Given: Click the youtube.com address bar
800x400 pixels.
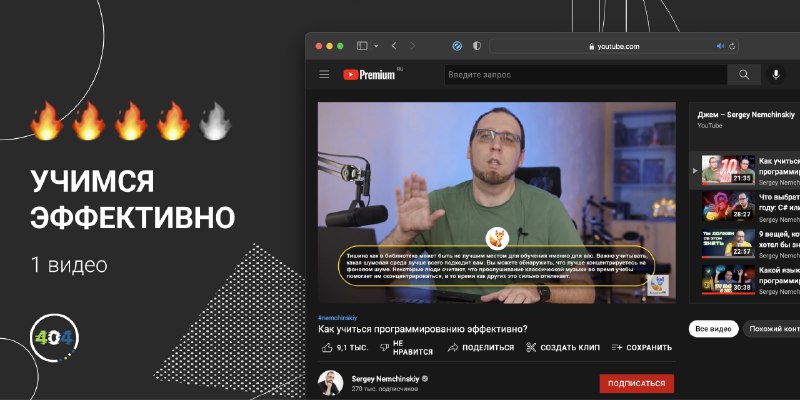Looking at the screenshot, I should pos(614,46).
